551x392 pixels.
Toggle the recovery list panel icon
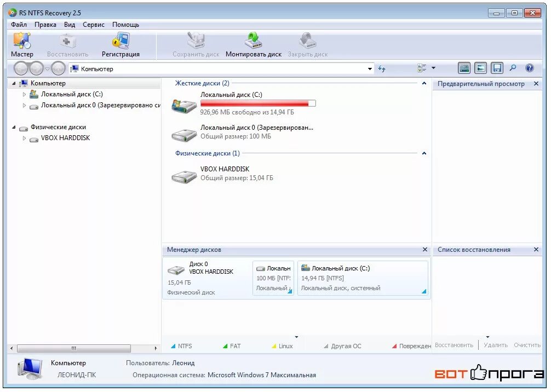[x=497, y=68]
